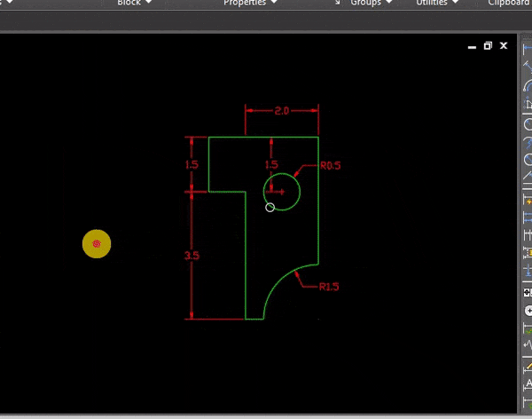Select the 1.5 dimension left of the shape
Screen dimensions: 532x419
(192, 165)
